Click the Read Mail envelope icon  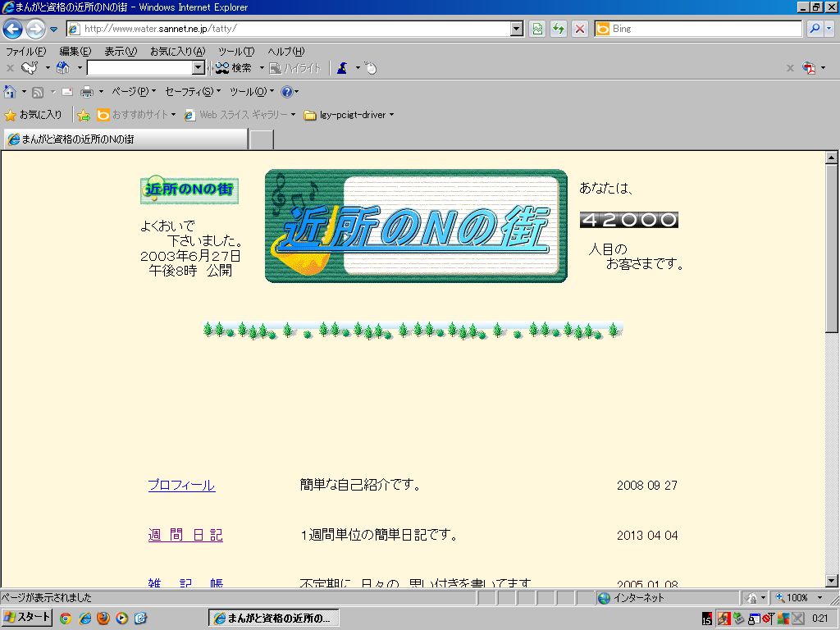point(67,92)
